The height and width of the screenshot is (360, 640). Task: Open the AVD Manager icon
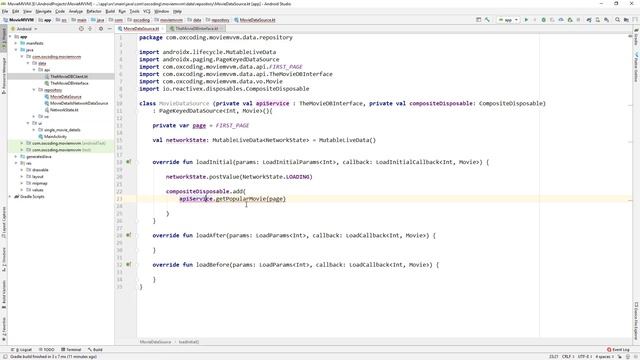(598, 20)
